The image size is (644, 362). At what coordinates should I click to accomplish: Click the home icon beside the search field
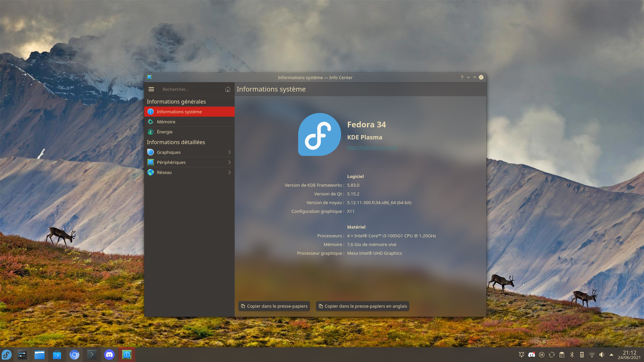[x=228, y=89]
